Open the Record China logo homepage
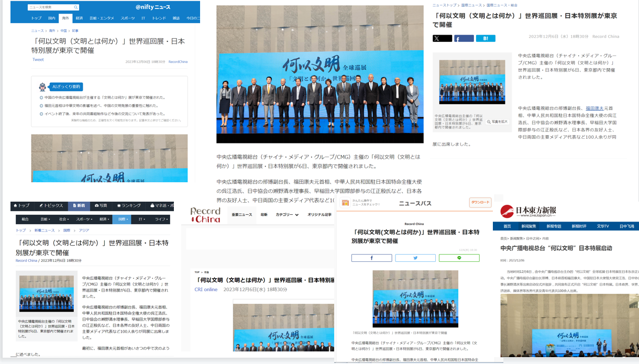Screen dimensions: 639x364 [205, 215]
